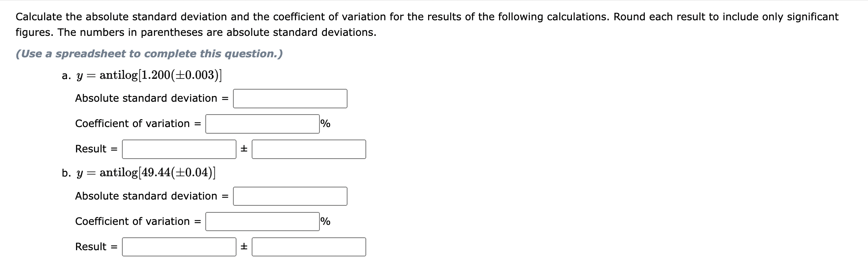This screenshot has height=265, width=868.
Task: Click the ± symbol in part b Result row
Action: click(x=244, y=247)
